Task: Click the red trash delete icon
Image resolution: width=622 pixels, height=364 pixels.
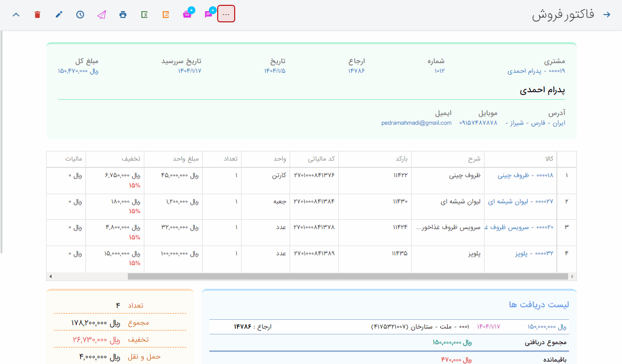Action: click(37, 15)
